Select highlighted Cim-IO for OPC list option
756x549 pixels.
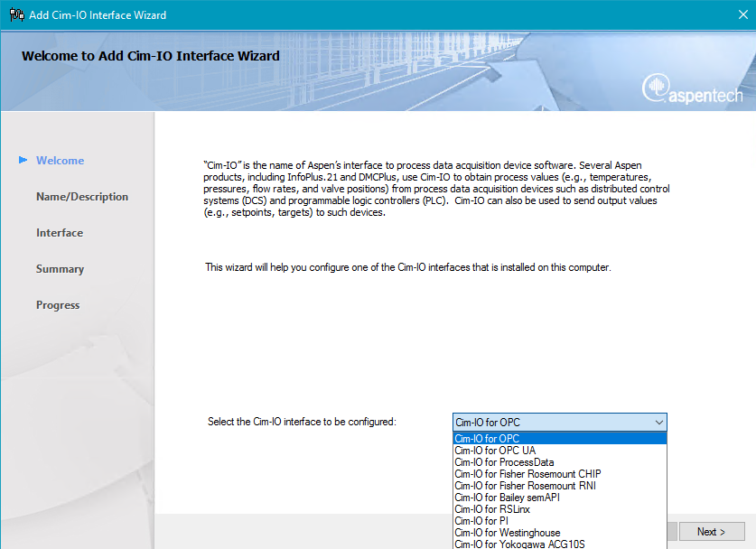(x=560, y=439)
